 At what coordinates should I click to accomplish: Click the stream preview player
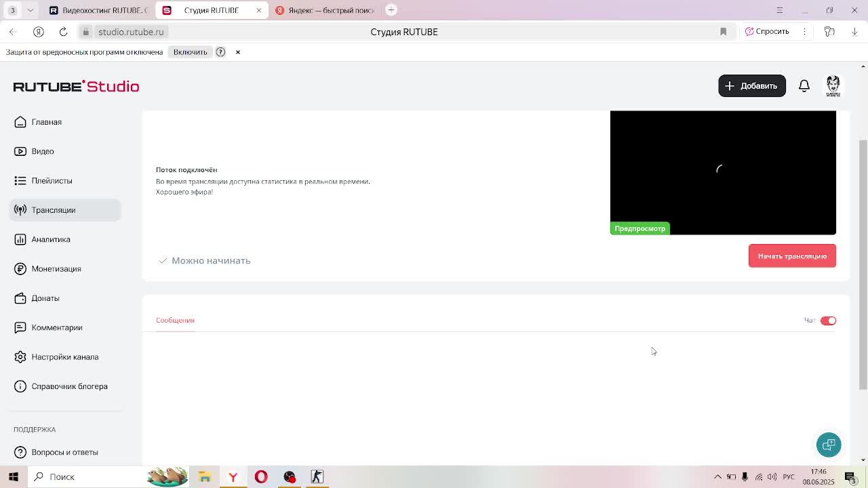723,173
